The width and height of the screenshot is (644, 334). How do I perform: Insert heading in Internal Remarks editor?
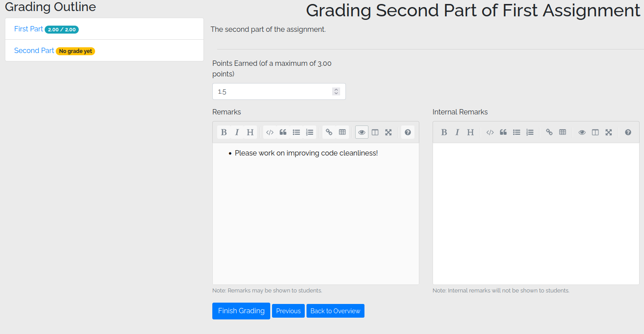471,132
